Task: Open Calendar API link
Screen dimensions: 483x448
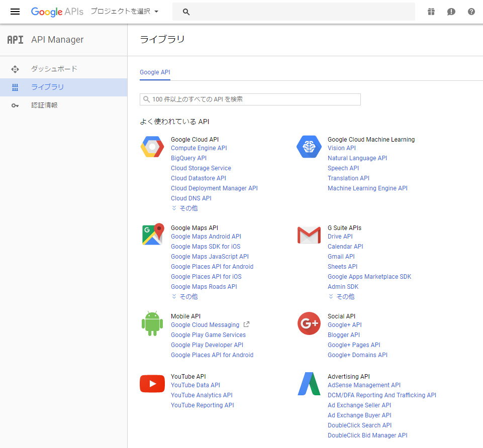Action: tap(345, 247)
